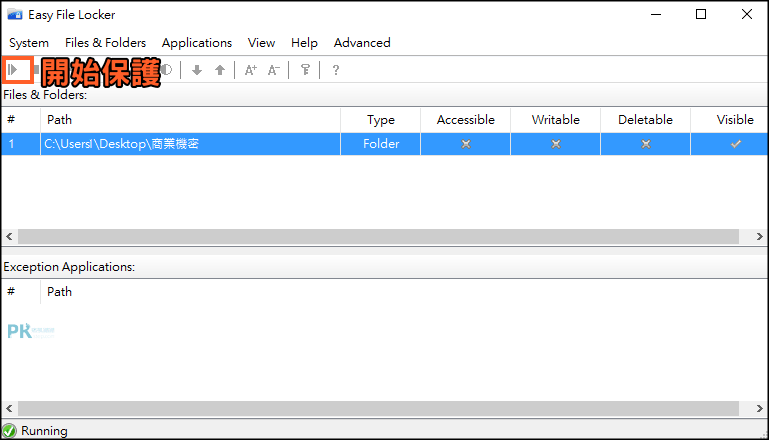
Task: Click the move down arrow icon
Action: pyautogui.click(x=197, y=70)
